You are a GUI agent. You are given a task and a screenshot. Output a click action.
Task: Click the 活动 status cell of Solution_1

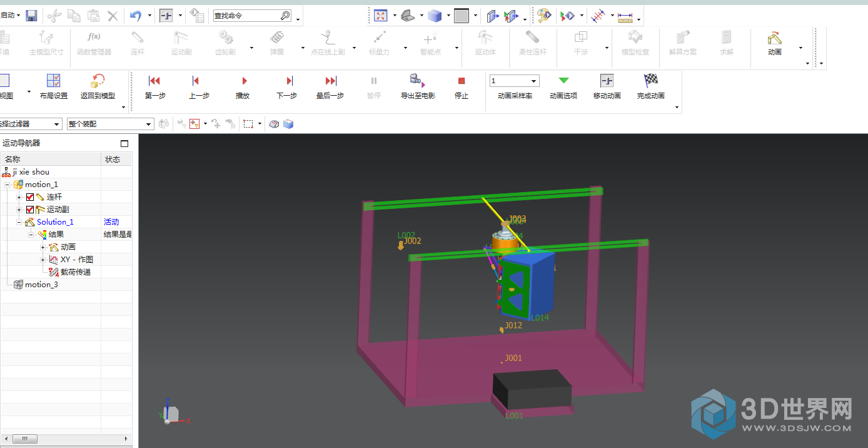(x=117, y=222)
